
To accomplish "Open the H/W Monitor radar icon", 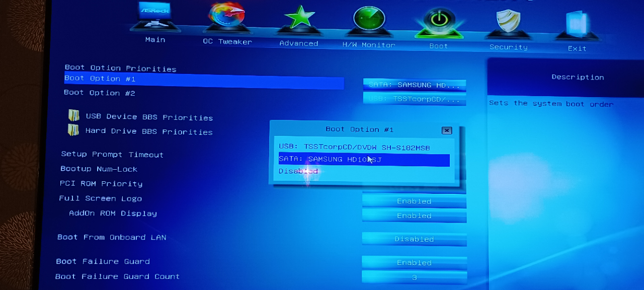I will click(x=369, y=21).
